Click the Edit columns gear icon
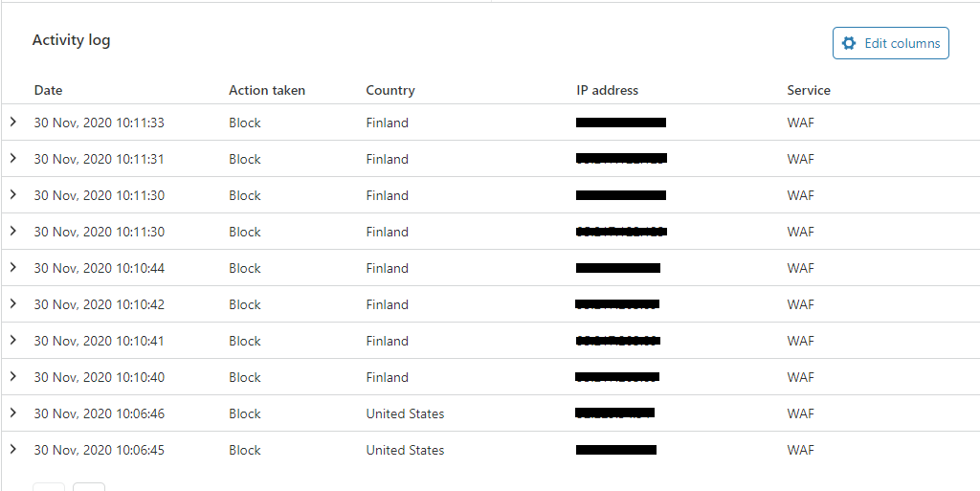Screen dimensions: 980x491 848,43
